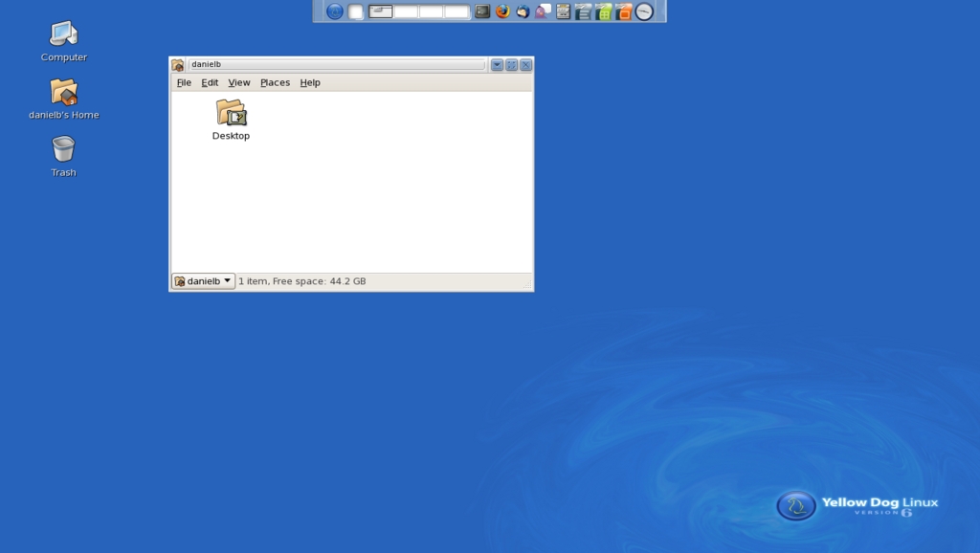Launch OpenOffice Writer from the panel
This screenshot has width=980, height=553.
(x=583, y=11)
